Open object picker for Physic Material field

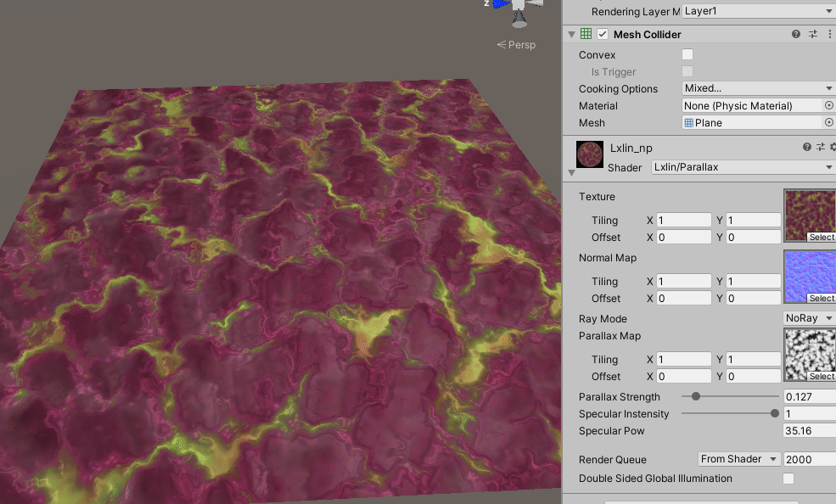829,106
